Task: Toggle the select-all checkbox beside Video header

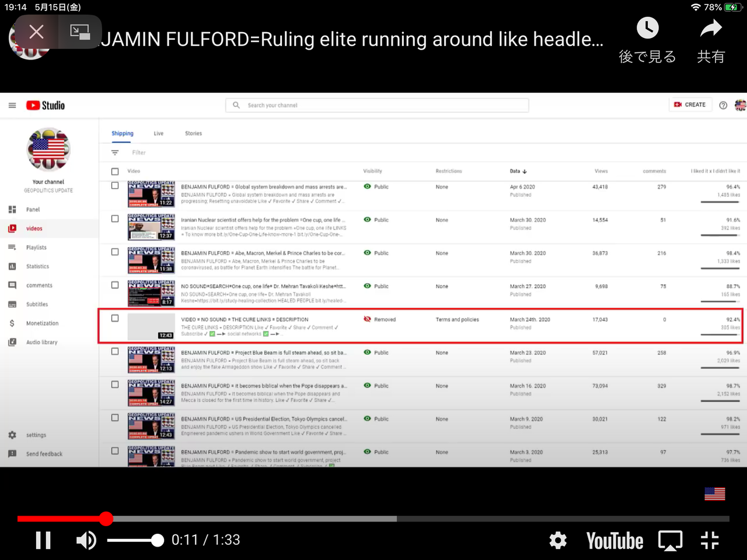Action: (x=115, y=171)
